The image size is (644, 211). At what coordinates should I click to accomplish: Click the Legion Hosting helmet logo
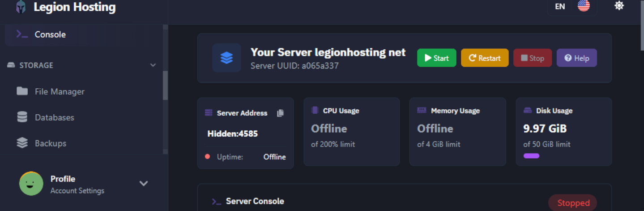pos(21,7)
